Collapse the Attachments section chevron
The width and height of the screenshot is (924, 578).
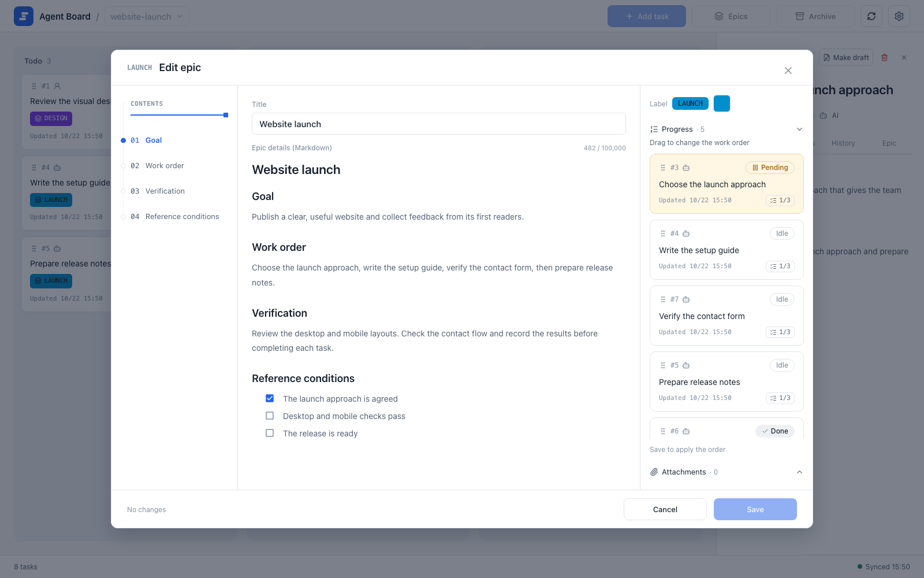(x=799, y=472)
